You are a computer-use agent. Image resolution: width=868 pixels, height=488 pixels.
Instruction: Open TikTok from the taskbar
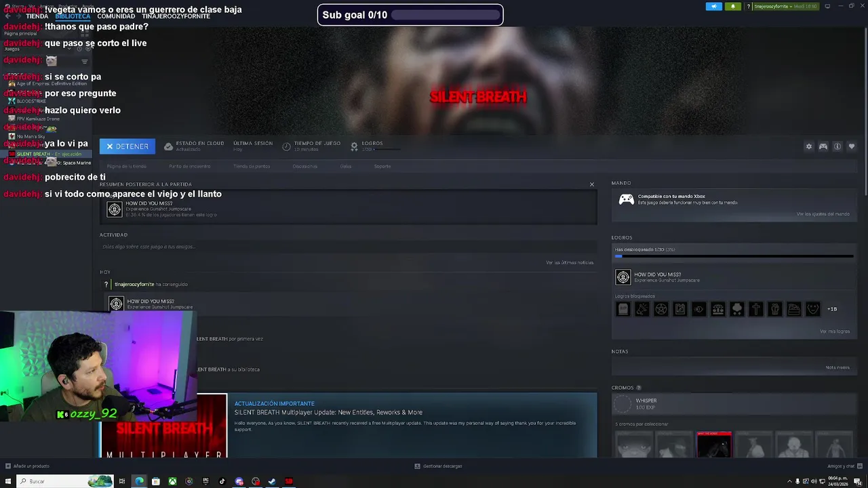click(x=222, y=481)
